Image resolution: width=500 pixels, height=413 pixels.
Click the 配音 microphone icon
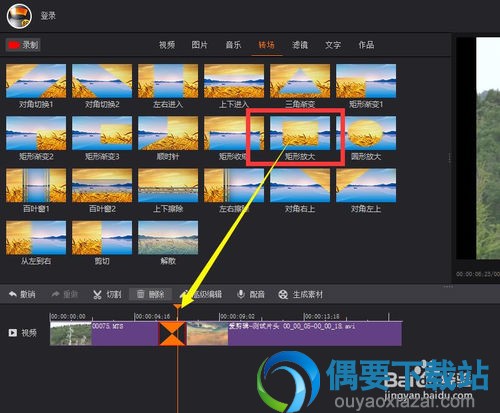(x=241, y=294)
